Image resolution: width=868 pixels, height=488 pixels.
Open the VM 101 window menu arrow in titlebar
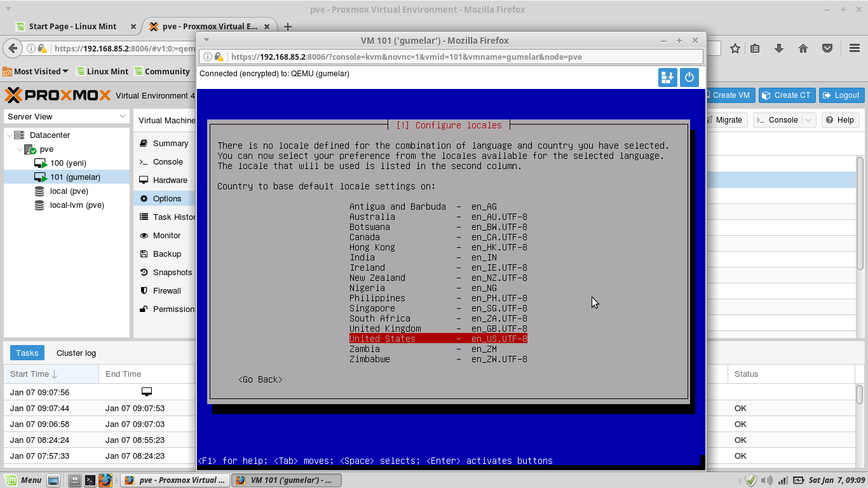click(x=205, y=41)
